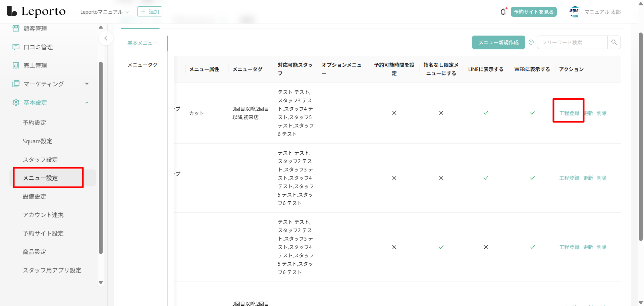
Task: Open アカウント連携
Action: coord(43,215)
